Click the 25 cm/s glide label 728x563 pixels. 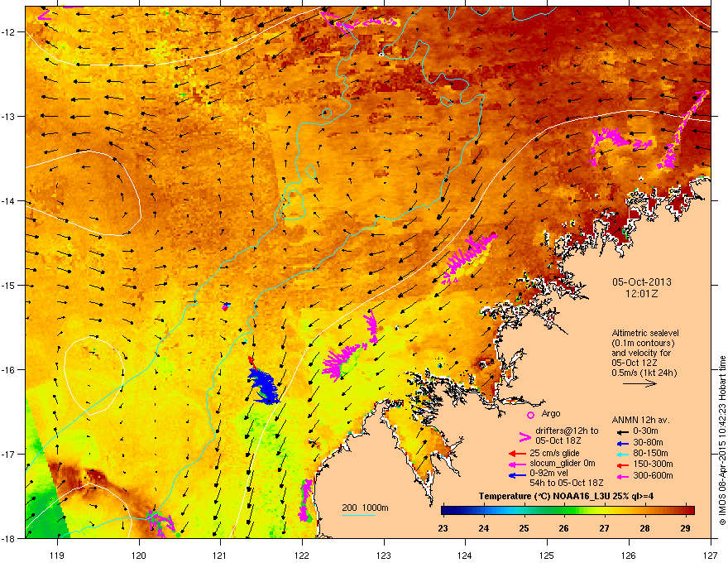[554, 453]
